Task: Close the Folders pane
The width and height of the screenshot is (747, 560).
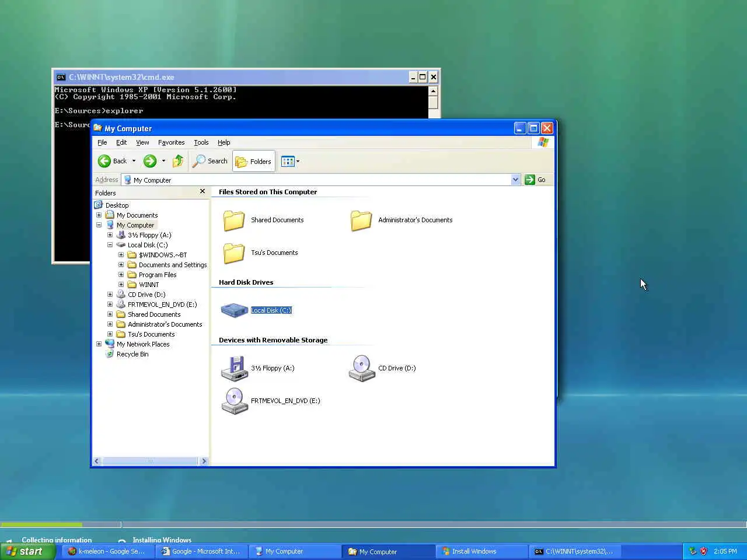Action: [203, 191]
